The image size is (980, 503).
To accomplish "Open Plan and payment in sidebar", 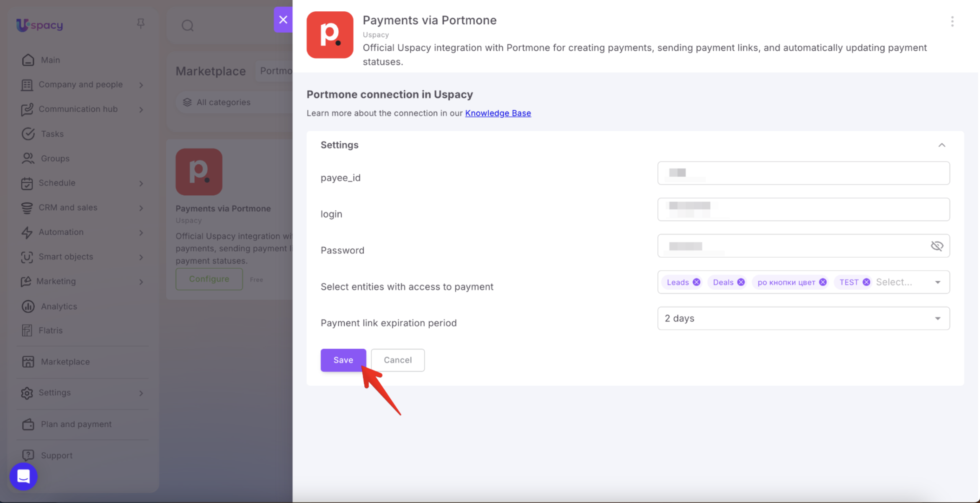I will [76, 424].
